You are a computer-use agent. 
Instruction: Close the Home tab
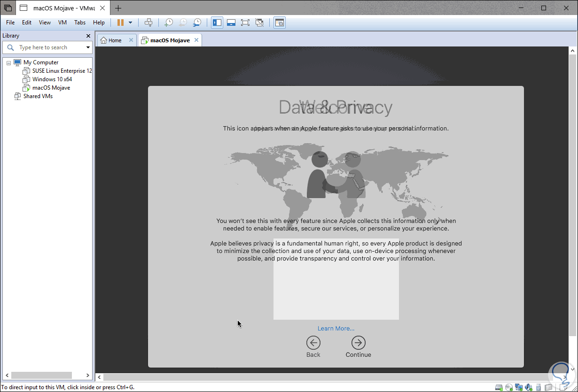pyautogui.click(x=131, y=40)
